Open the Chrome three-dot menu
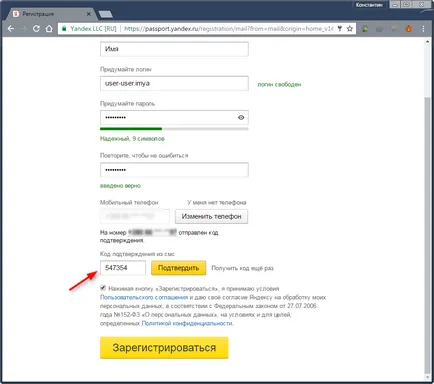The height and width of the screenshot is (384, 434). [423, 29]
